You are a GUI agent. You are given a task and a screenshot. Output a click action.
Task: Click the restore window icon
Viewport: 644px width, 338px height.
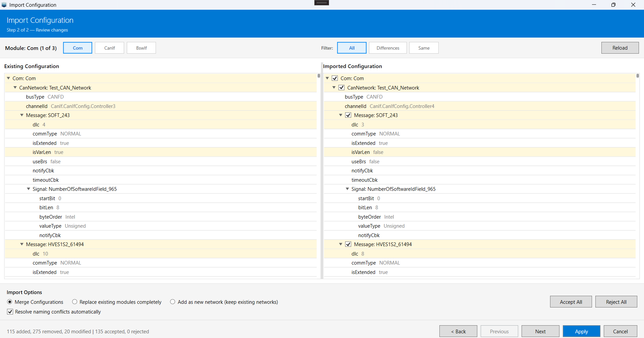click(613, 5)
